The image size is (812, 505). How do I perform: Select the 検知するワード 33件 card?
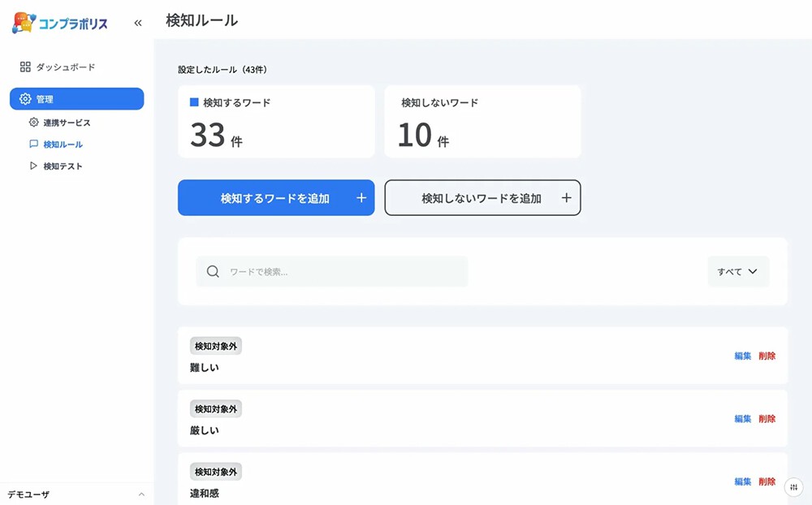pyautogui.click(x=276, y=121)
